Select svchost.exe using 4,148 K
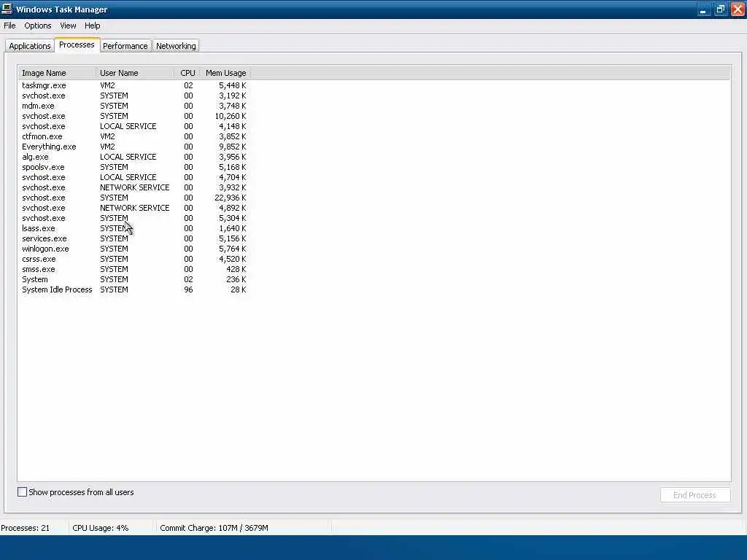This screenshot has height=560, width=747. click(x=134, y=126)
